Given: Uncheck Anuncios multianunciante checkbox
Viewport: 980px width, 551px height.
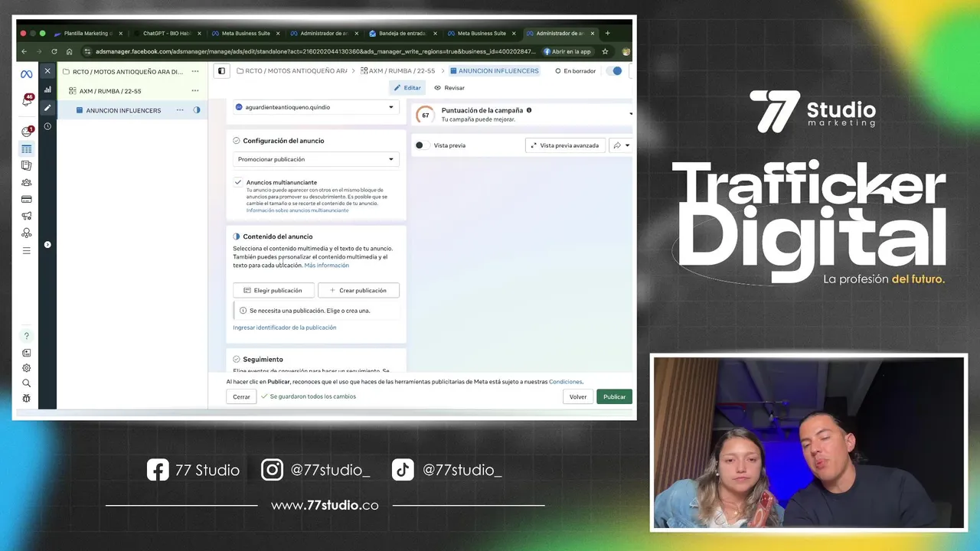Looking at the screenshot, I should [238, 182].
